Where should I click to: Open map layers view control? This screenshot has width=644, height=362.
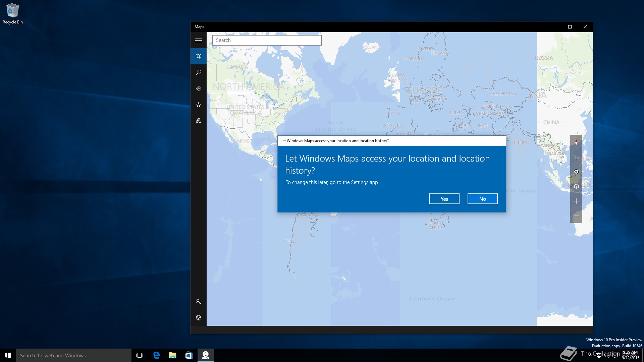[576, 186]
